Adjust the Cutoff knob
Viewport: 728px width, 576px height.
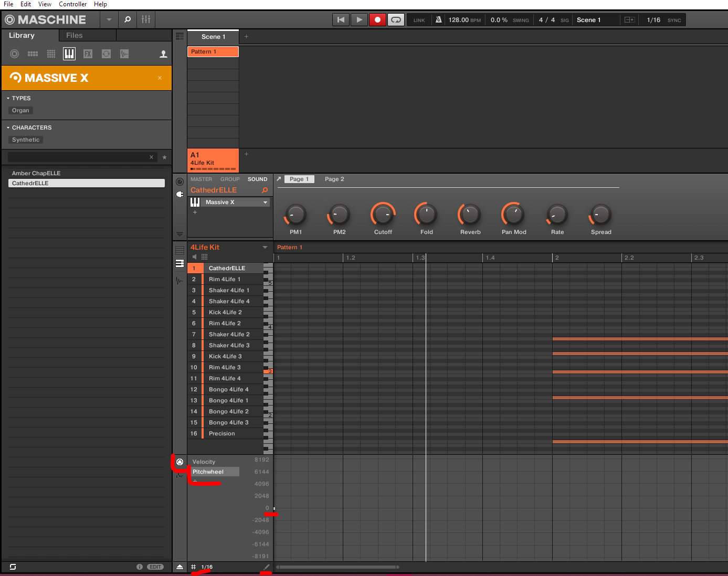pyautogui.click(x=383, y=215)
